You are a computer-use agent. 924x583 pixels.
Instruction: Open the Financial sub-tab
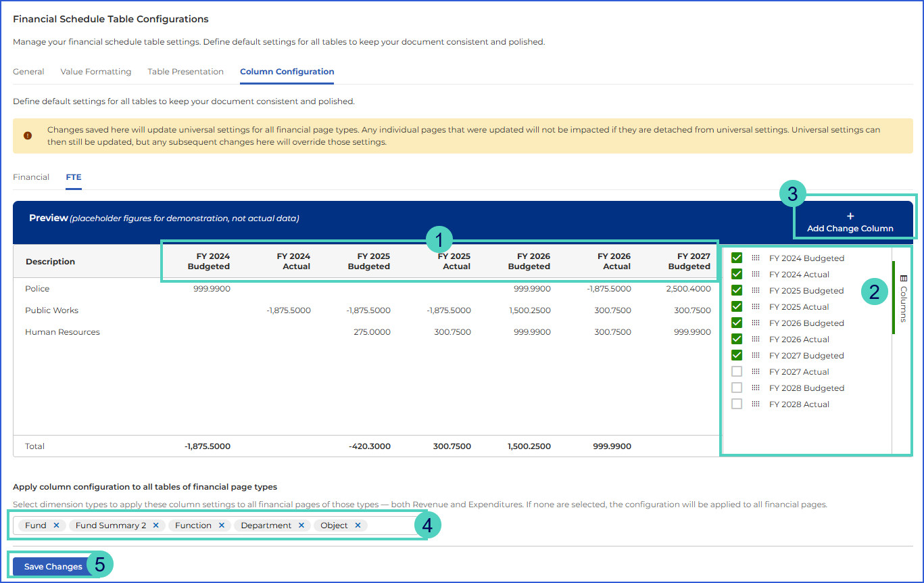31,177
